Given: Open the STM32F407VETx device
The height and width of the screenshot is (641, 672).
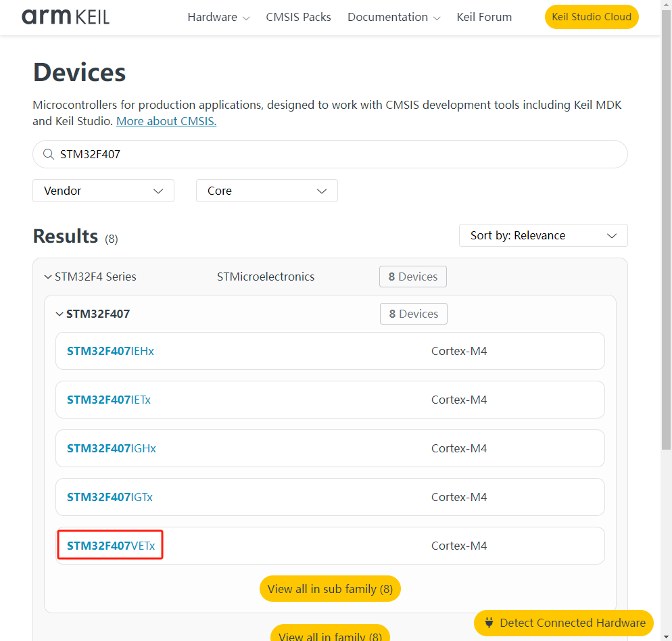Looking at the screenshot, I should point(111,546).
